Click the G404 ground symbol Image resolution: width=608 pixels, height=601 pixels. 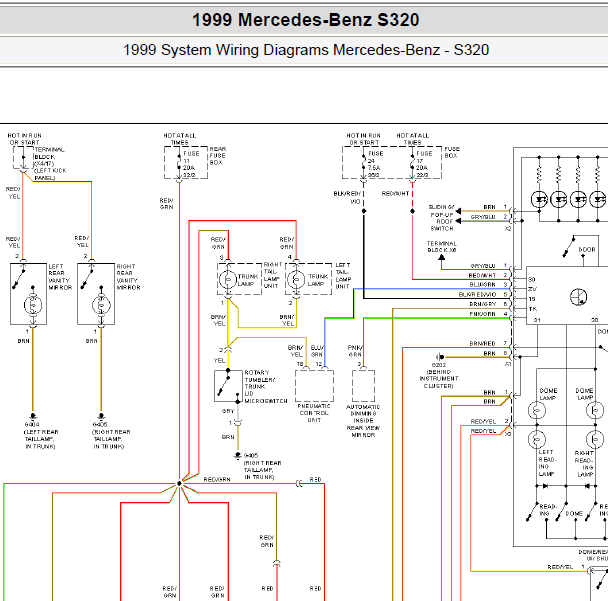pos(33,415)
